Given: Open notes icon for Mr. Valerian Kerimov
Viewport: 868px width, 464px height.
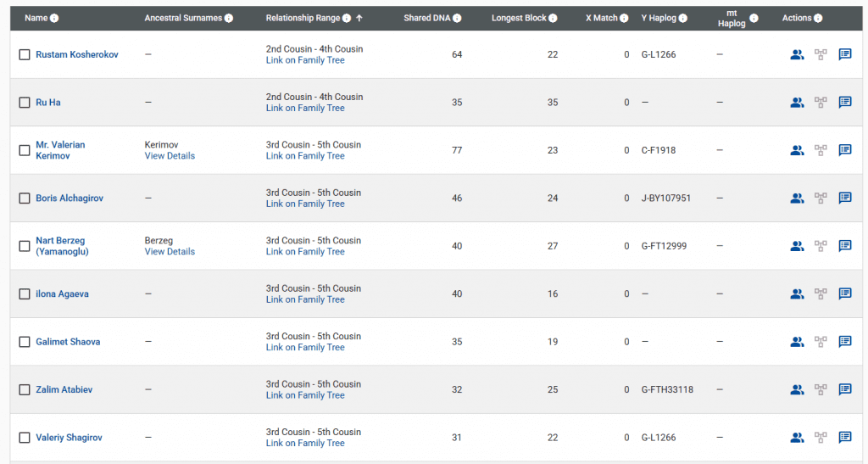Looking at the screenshot, I should [845, 150].
